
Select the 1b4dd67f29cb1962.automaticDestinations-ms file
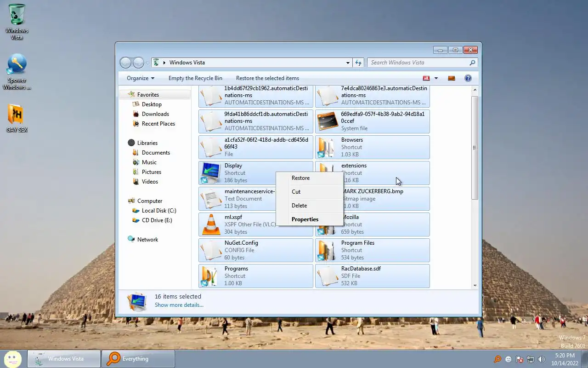coord(256,97)
